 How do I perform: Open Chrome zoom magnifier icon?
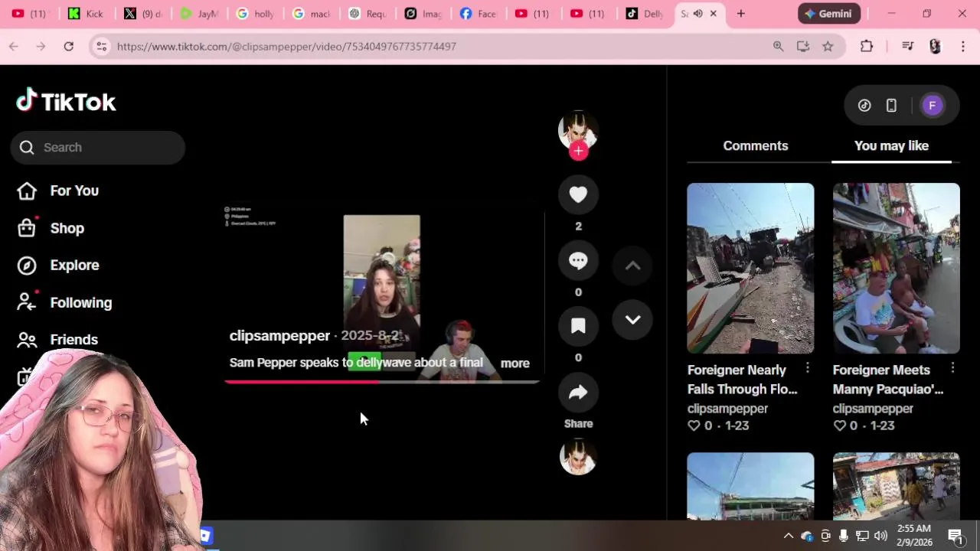pyautogui.click(x=778, y=47)
